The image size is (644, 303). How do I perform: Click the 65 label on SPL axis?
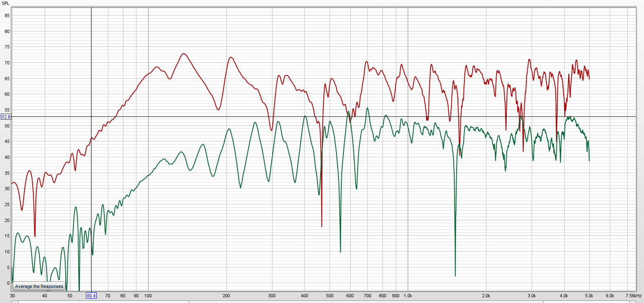coord(7,79)
